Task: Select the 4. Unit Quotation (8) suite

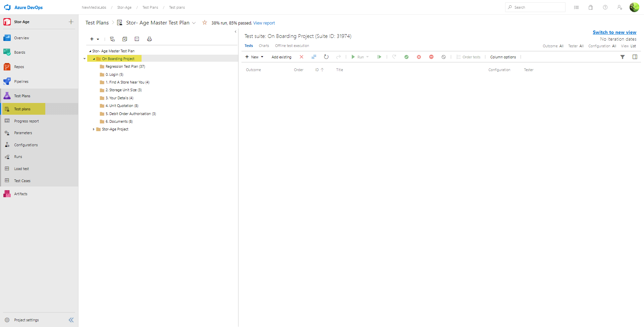Action: coord(122,106)
